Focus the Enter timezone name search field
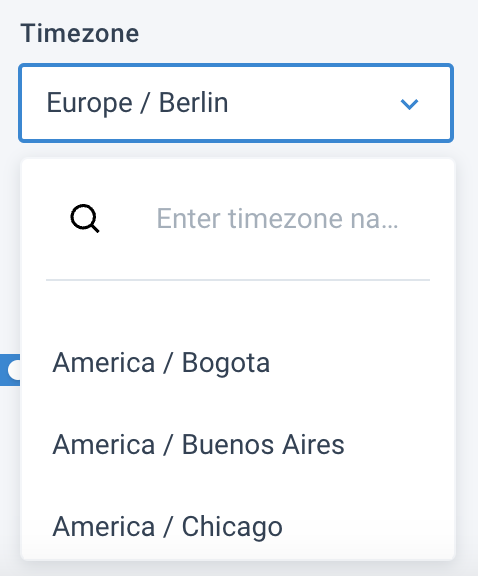 click(277, 219)
